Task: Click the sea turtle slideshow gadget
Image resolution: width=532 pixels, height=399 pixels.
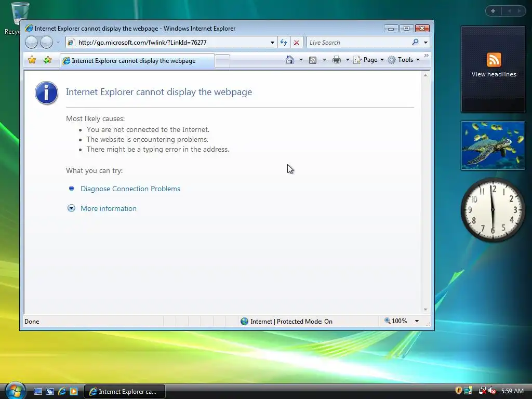Action: (493, 145)
